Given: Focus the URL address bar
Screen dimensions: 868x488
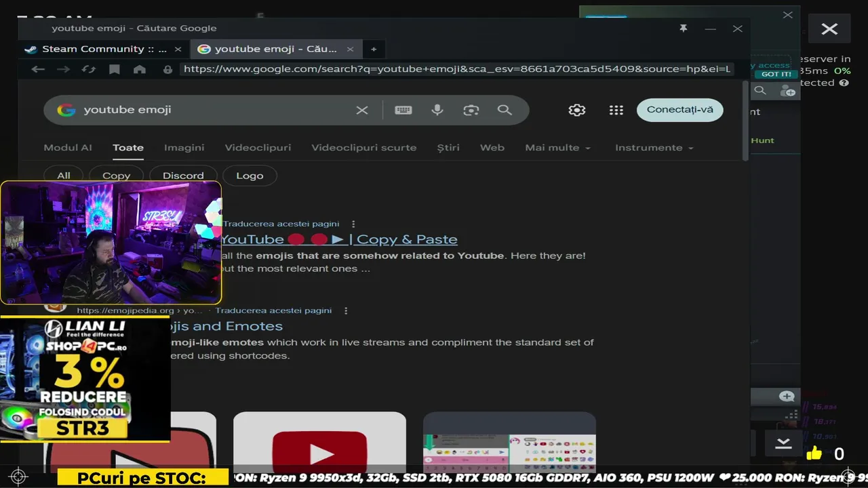Looking at the screenshot, I should point(457,69).
